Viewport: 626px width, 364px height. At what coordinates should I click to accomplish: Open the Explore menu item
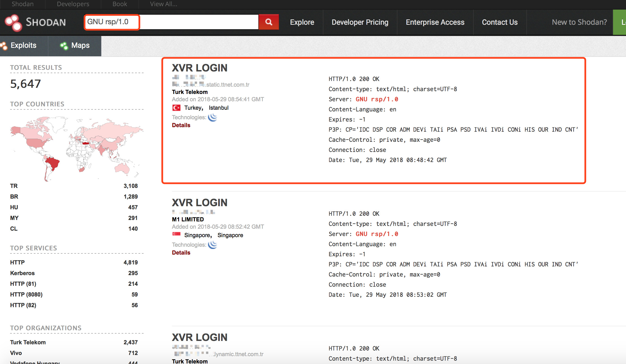302,22
